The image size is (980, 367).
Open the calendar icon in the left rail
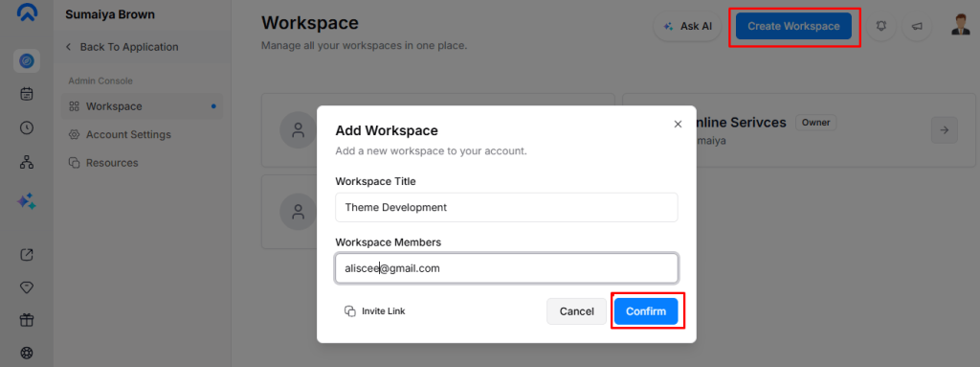[26, 94]
